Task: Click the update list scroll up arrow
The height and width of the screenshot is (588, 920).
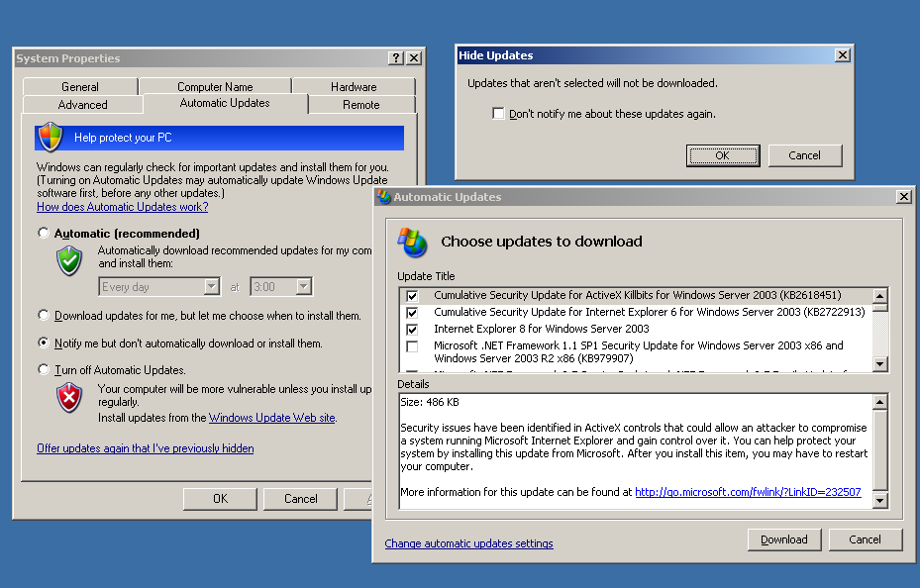Action: click(x=879, y=295)
